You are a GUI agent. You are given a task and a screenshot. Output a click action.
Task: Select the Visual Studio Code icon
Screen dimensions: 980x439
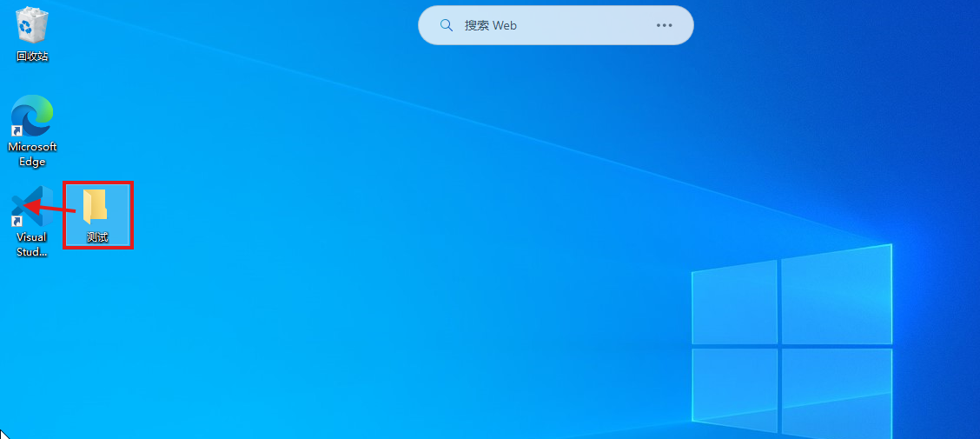tap(32, 207)
